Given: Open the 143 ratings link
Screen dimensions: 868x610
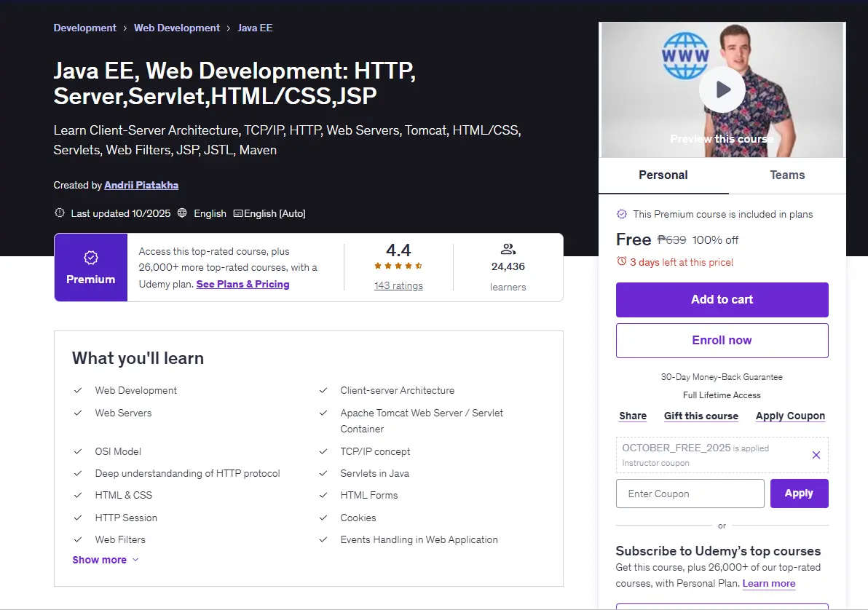Looking at the screenshot, I should click(398, 285).
